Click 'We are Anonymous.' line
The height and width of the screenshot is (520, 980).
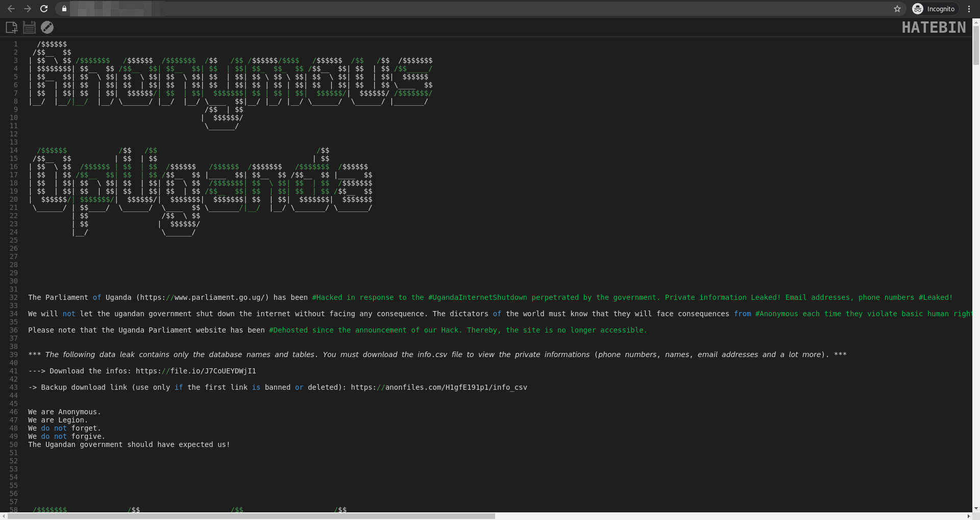(65, 412)
